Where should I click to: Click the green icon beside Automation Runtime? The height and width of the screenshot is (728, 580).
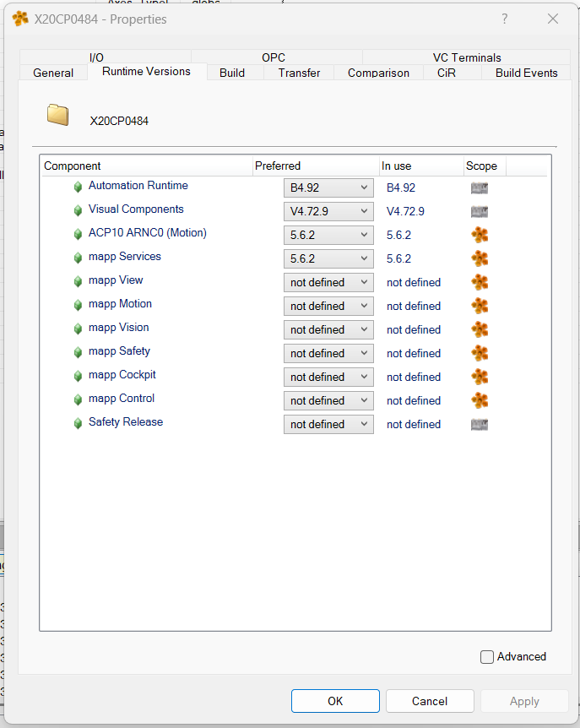tap(78, 187)
